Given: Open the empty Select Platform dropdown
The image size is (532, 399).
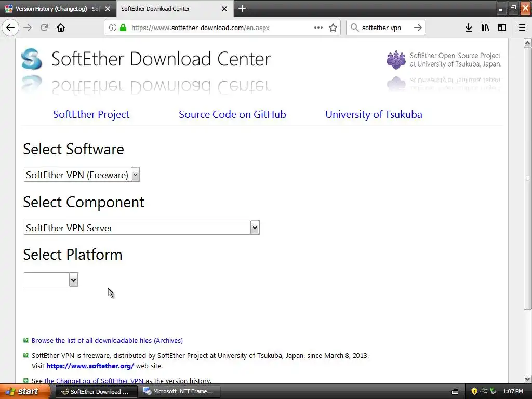Looking at the screenshot, I should [x=51, y=280].
